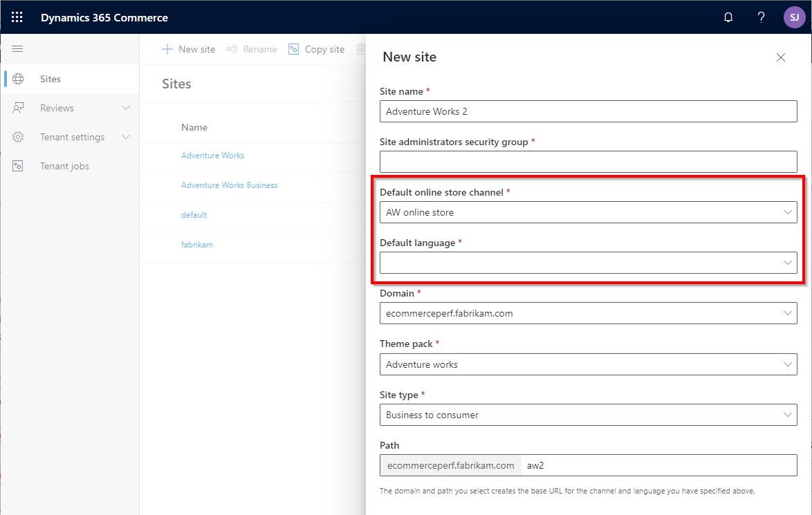Close the New site panel
812x515 pixels.
coord(781,57)
